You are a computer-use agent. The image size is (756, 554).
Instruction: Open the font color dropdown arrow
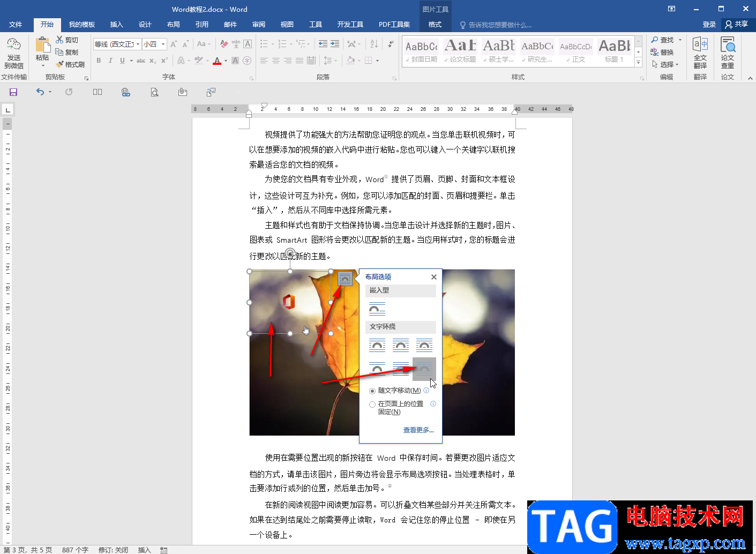[x=226, y=61]
